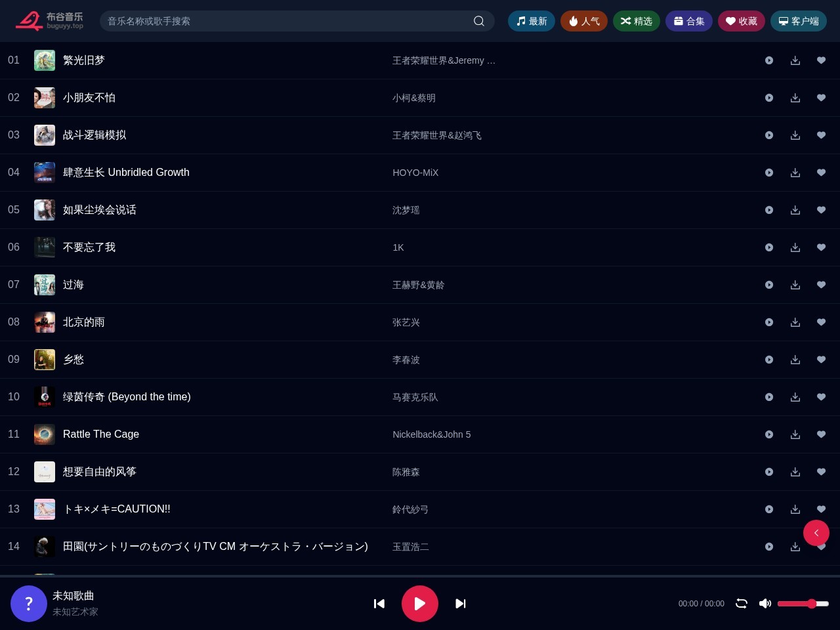The height and width of the screenshot is (630, 840).
Task: Expand the red side panel chevron
Action: 816,533
